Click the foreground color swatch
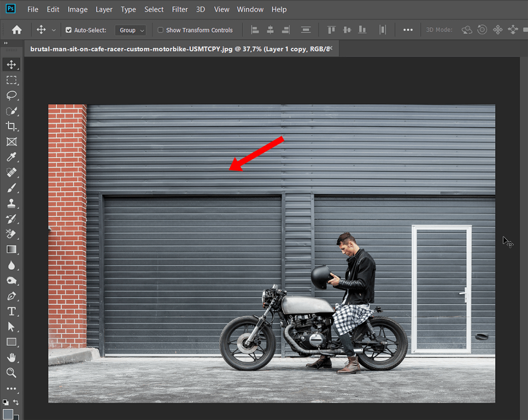This screenshot has height=420, width=528. click(8, 414)
